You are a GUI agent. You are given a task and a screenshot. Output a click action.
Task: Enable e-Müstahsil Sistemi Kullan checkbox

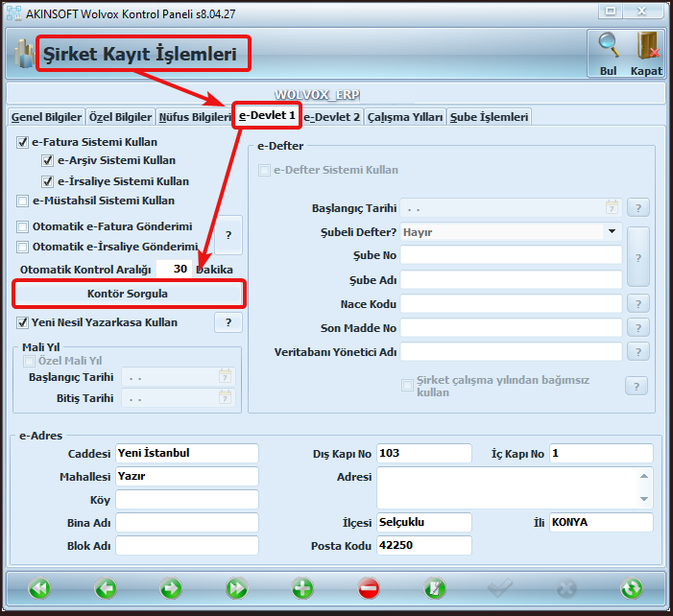click(23, 201)
